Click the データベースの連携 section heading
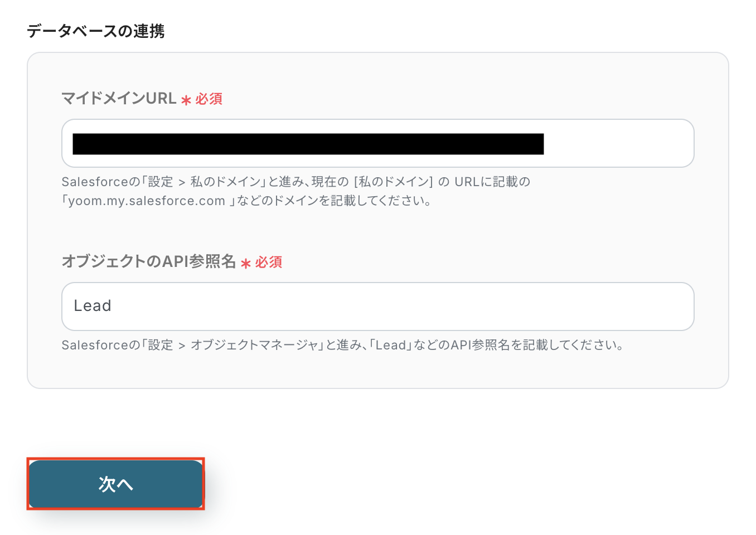Viewport: 756px width, 535px height. 96,31
